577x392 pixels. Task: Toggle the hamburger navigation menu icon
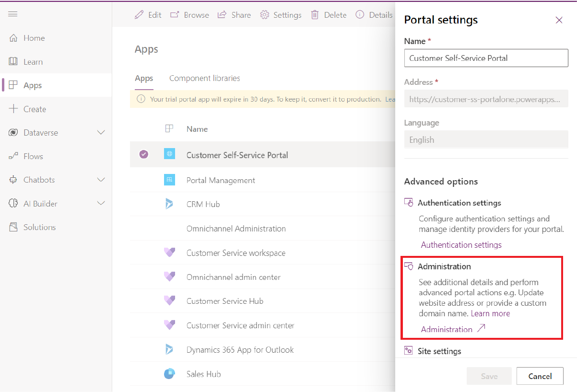pyautogui.click(x=13, y=14)
